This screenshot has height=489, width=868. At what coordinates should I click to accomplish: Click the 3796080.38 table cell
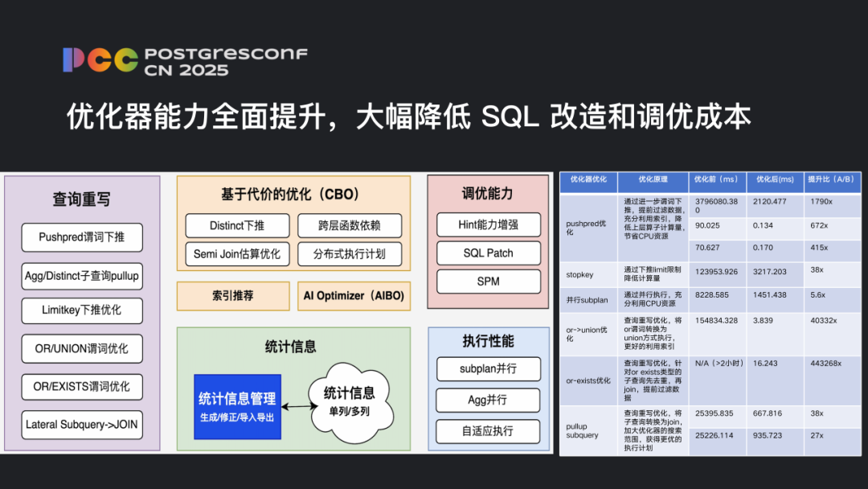click(716, 205)
